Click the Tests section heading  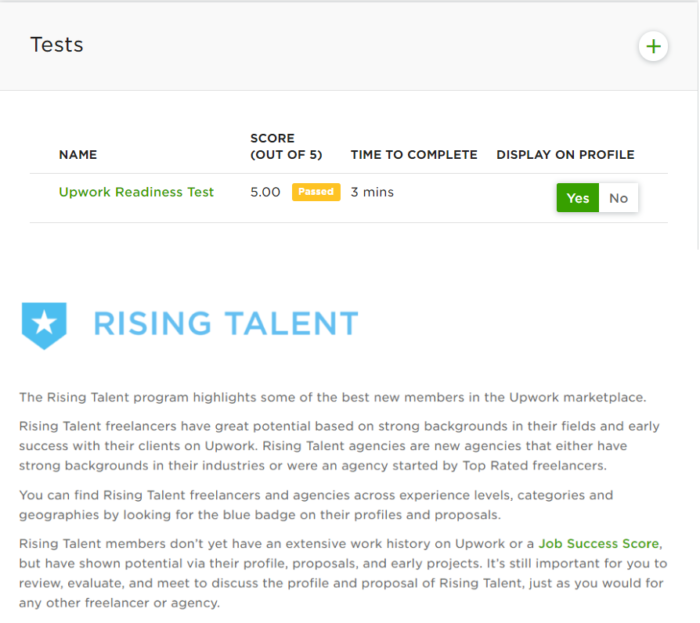coord(57,45)
